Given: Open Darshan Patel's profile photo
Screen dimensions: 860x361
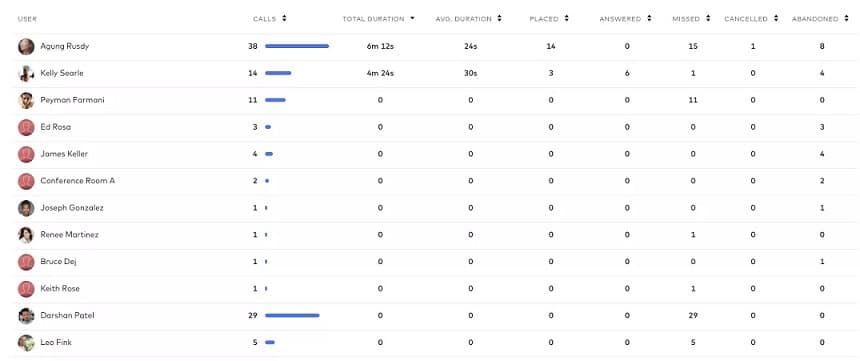Looking at the screenshot, I should point(26,315).
